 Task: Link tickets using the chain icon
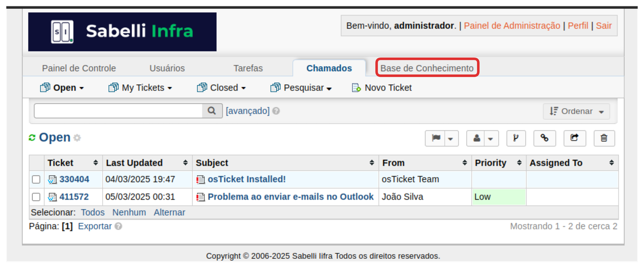click(545, 138)
